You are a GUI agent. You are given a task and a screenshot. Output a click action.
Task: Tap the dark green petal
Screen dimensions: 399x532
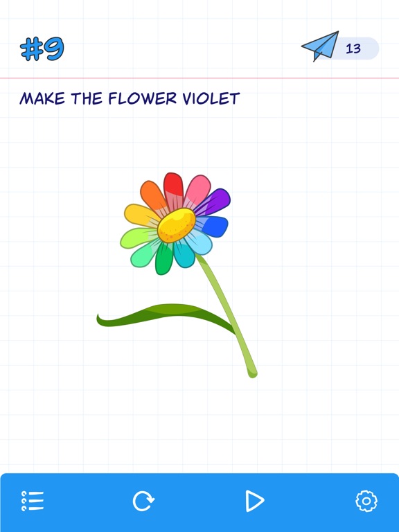pyautogui.click(x=164, y=260)
